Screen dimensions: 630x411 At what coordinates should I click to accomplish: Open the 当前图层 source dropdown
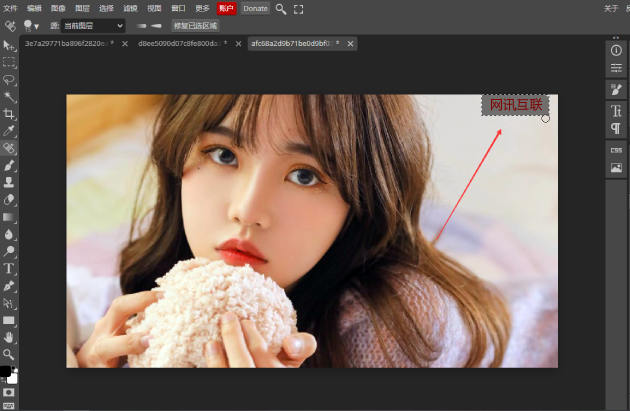tap(93, 25)
